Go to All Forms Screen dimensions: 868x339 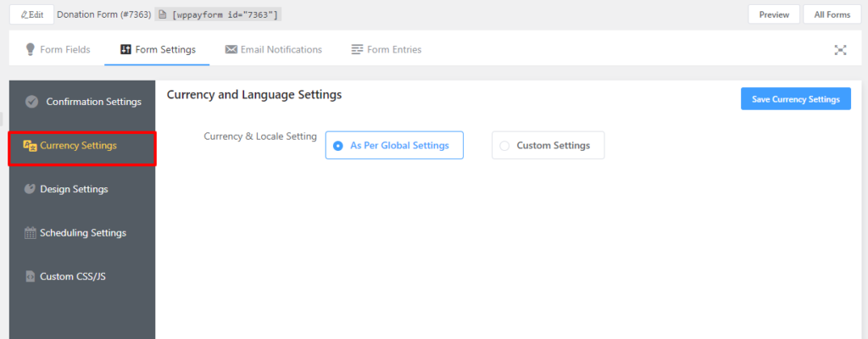coord(832,14)
